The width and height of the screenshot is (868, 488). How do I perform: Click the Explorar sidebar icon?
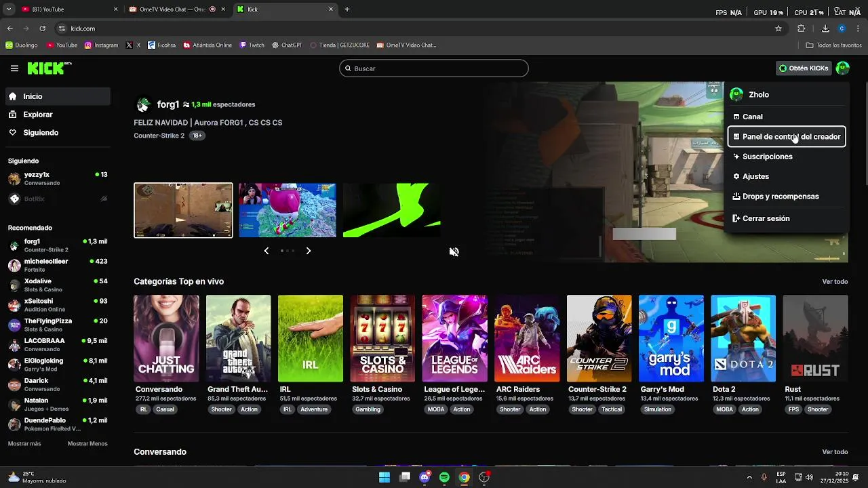pyautogui.click(x=13, y=115)
